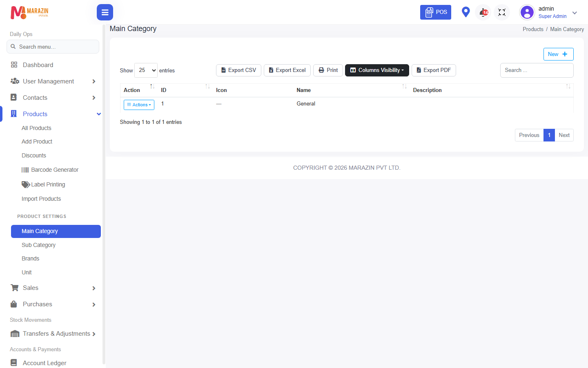Focus the Search menu input field
The width and height of the screenshot is (588, 368).
[53, 47]
